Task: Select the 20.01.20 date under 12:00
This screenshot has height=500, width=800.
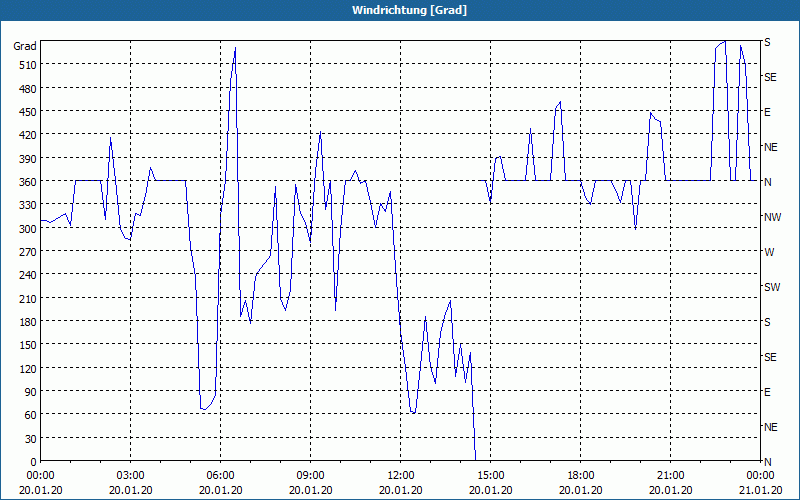Action: pyautogui.click(x=401, y=490)
